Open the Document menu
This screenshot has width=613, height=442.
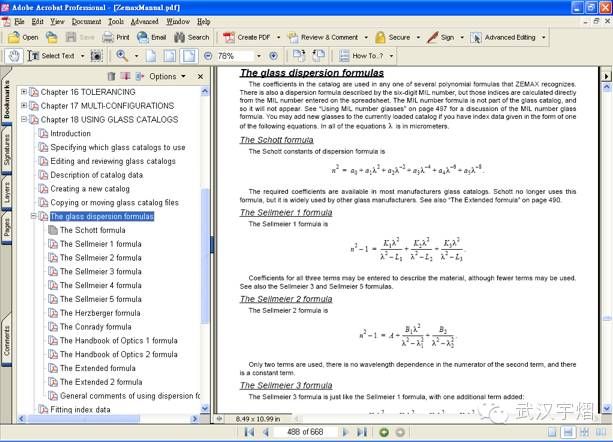(x=86, y=21)
